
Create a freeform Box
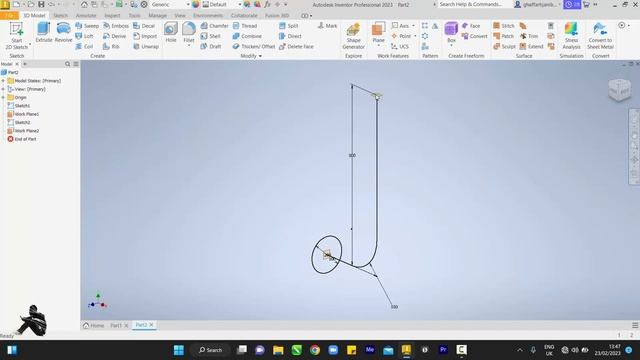click(451, 32)
